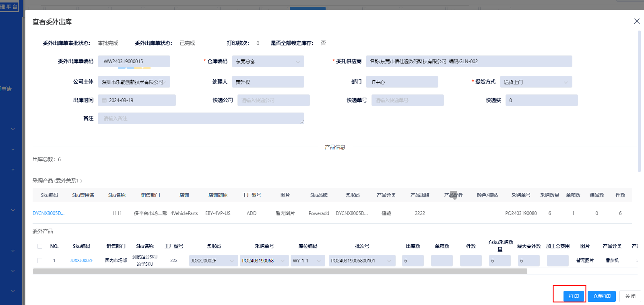This screenshot has width=644, height=305.
Task: Click the 委托供应商 supplier field
Action: (469, 61)
